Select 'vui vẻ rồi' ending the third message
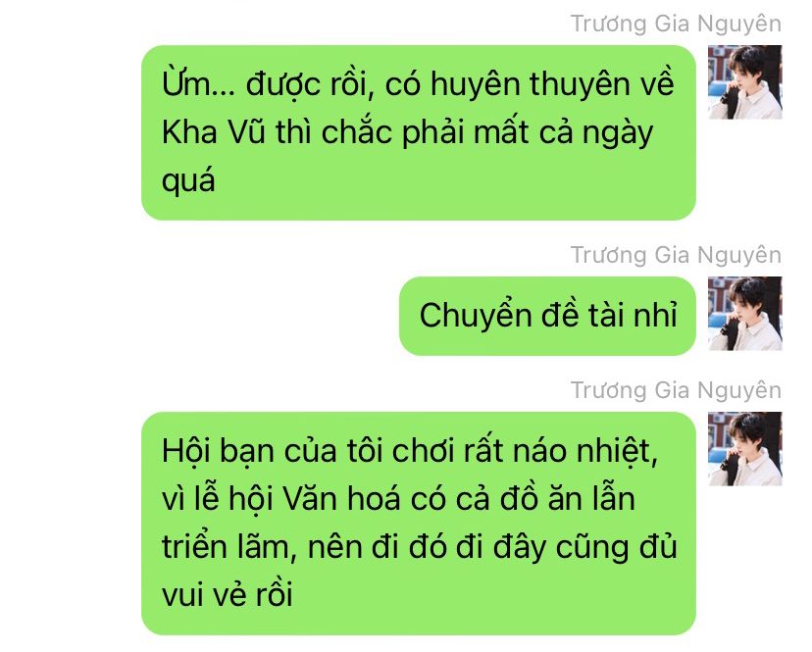812x652 pixels. pyautogui.click(x=228, y=594)
